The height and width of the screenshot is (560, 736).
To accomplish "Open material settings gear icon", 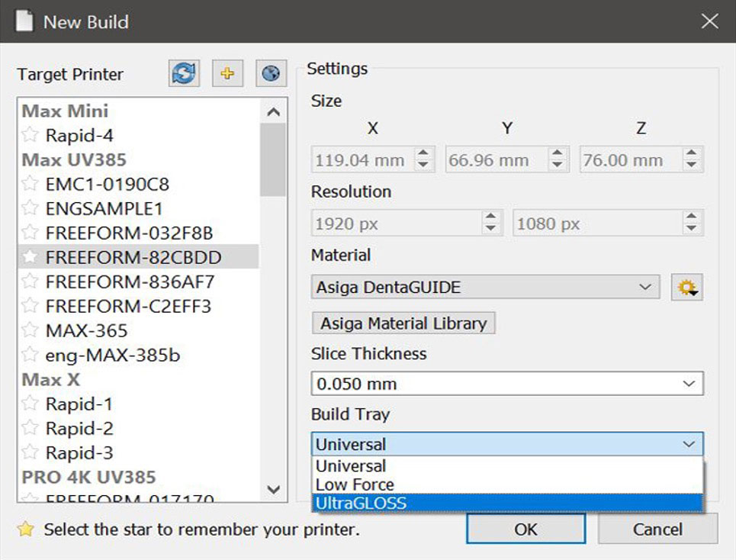I will (x=686, y=287).
